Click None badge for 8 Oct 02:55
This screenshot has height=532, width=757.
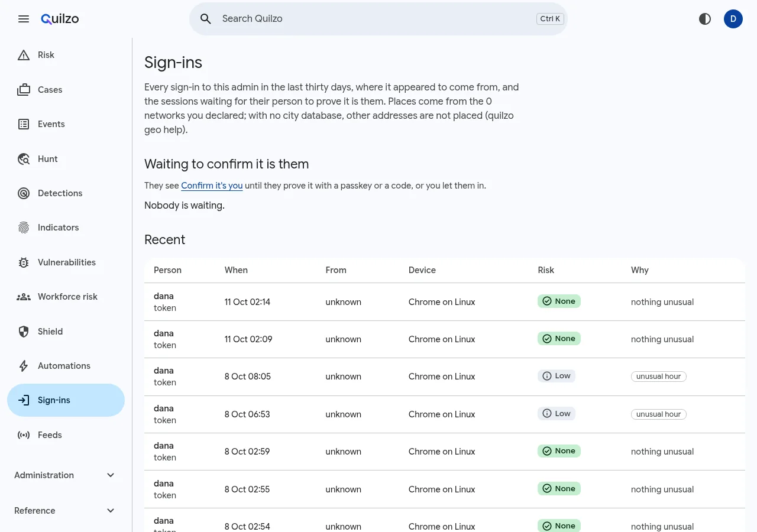coord(559,489)
